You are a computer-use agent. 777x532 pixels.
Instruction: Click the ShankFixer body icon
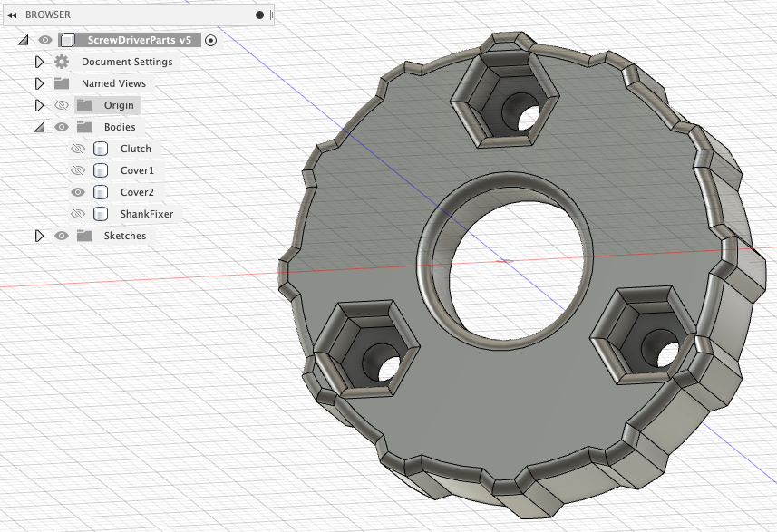coord(101,214)
